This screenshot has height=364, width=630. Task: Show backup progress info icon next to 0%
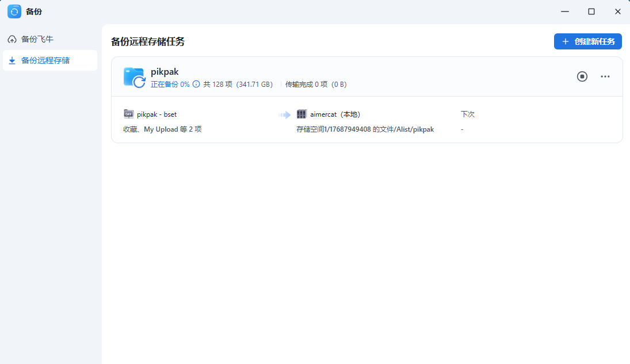(196, 84)
